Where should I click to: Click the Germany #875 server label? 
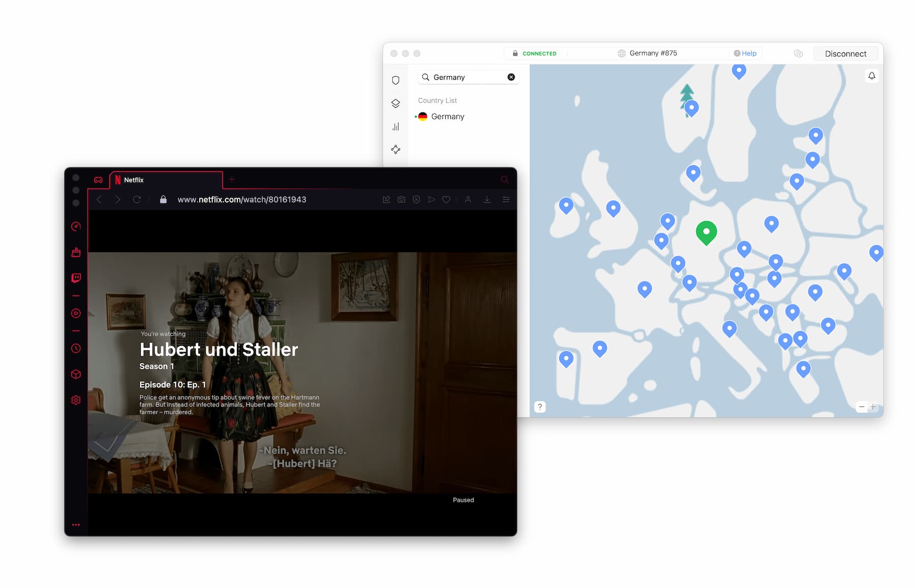tap(653, 53)
